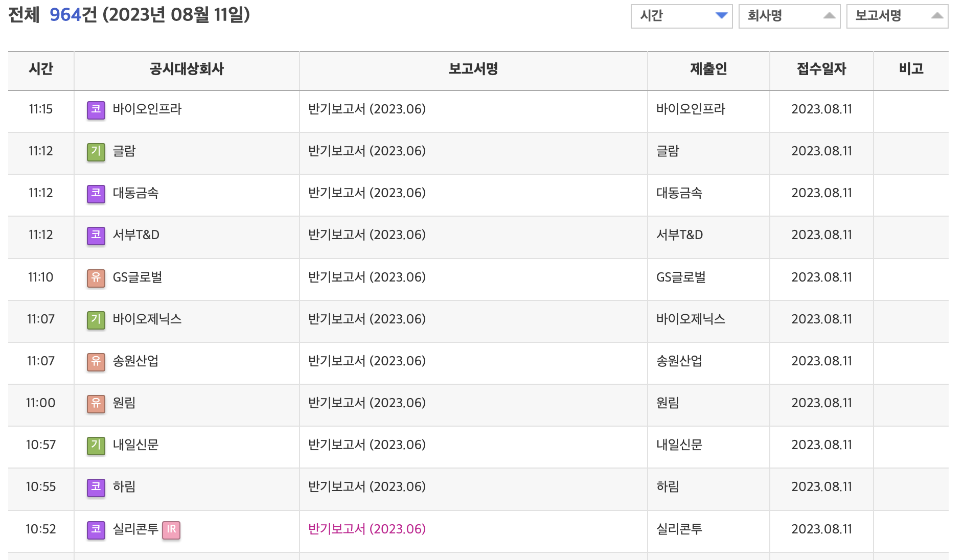Click the 기 badge beside 내일신문

point(96,446)
